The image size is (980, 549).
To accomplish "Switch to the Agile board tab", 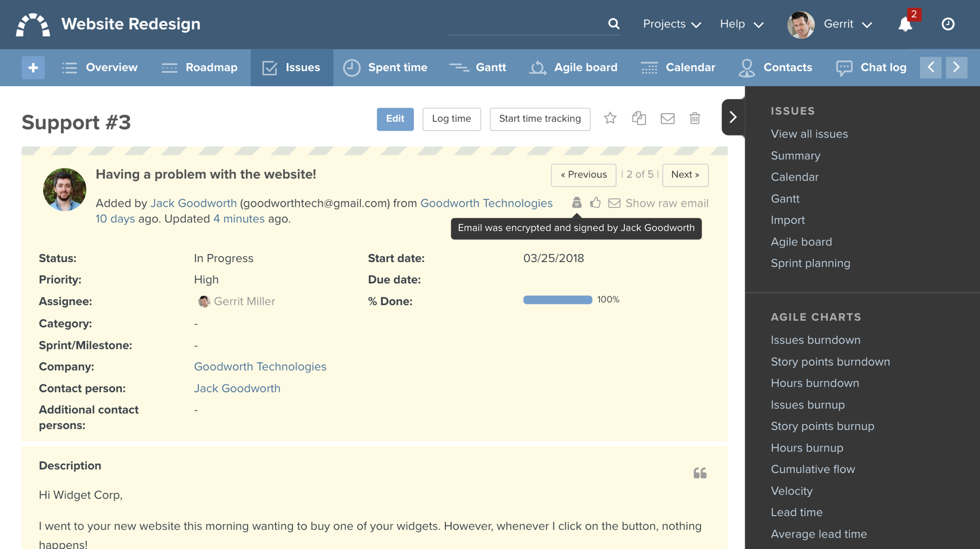I will 573,68.
